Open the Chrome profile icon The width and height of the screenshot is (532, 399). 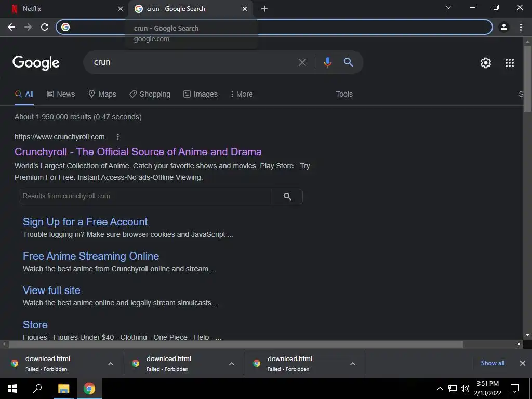504,27
